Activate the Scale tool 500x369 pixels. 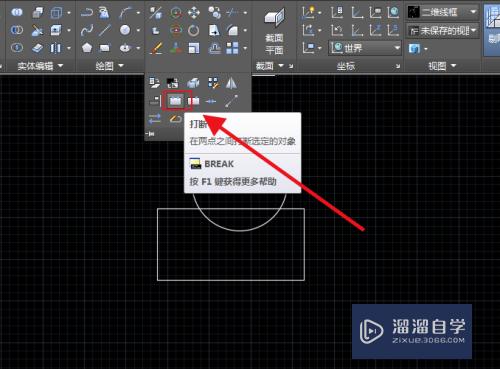194,48
